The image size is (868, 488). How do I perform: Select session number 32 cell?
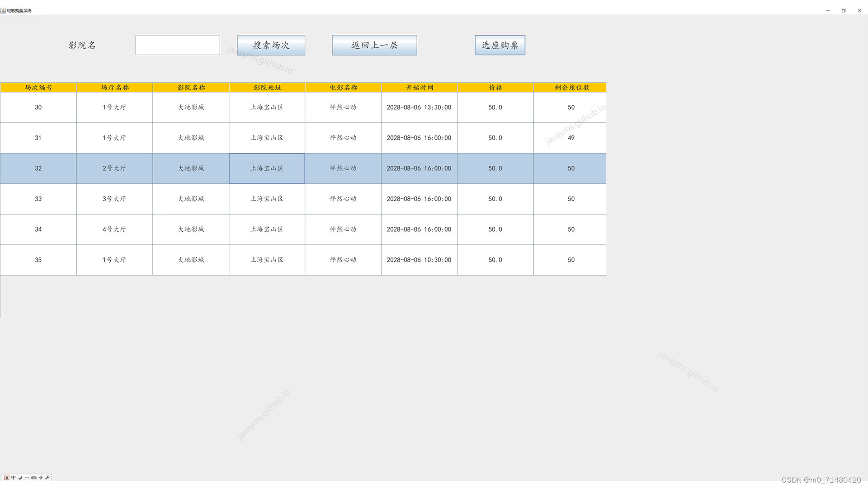tap(38, 169)
